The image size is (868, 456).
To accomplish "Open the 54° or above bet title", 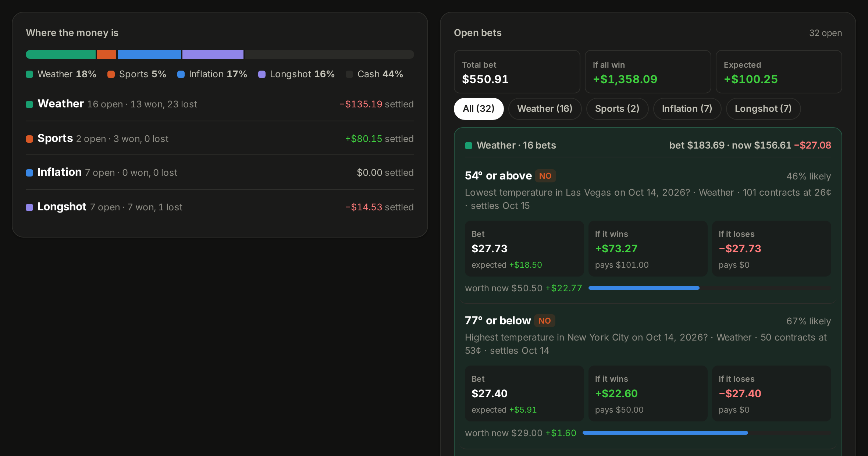I will point(498,176).
